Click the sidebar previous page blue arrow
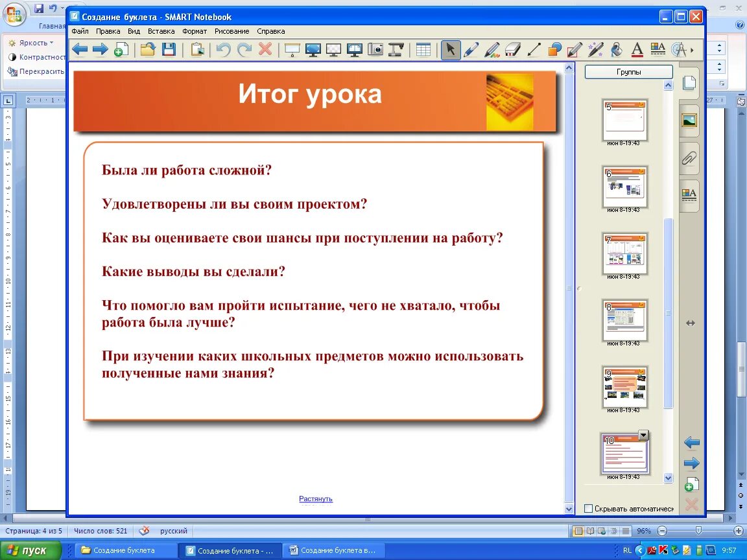This screenshot has width=747, height=560. click(691, 443)
